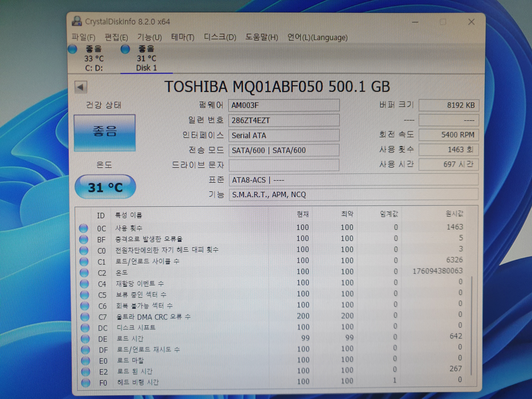Viewport: 532px width, 399px height.
Task: Click status orb of row E2
Action: coord(86,372)
